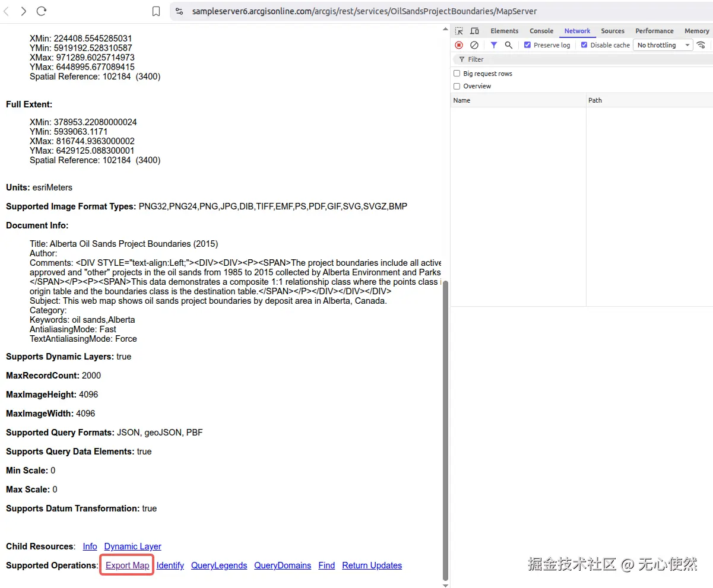Open the Dynamic Layer link
The height and width of the screenshot is (588, 713).
(133, 546)
